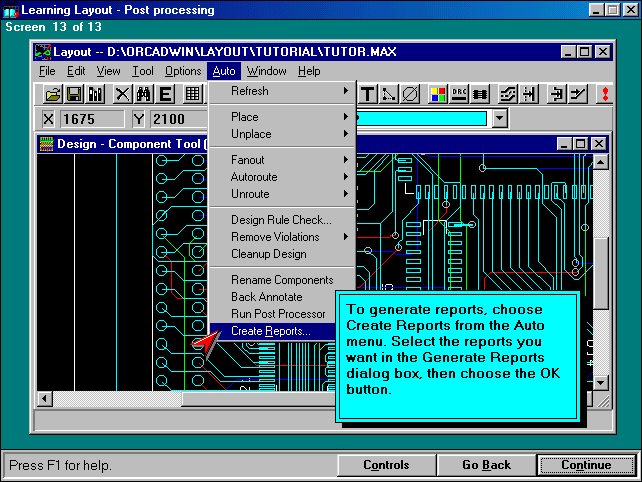
Task: Select the text tool T icon
Action: (x=367, y=94)
